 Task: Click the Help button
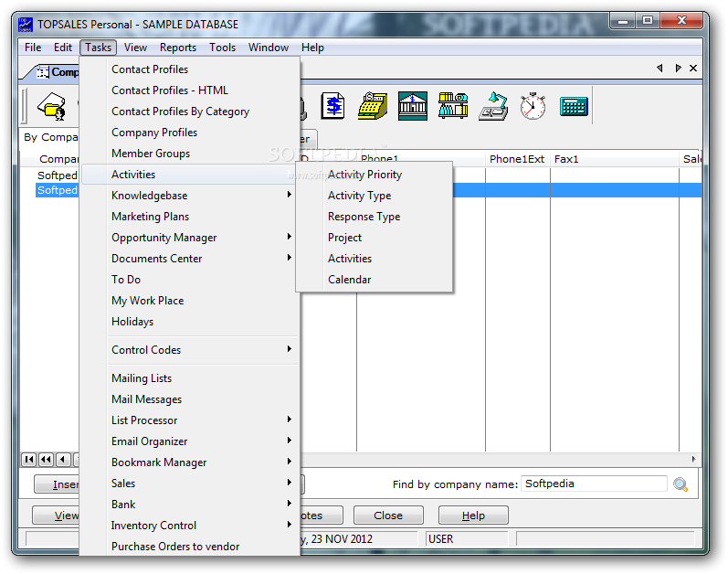(473, 516)
